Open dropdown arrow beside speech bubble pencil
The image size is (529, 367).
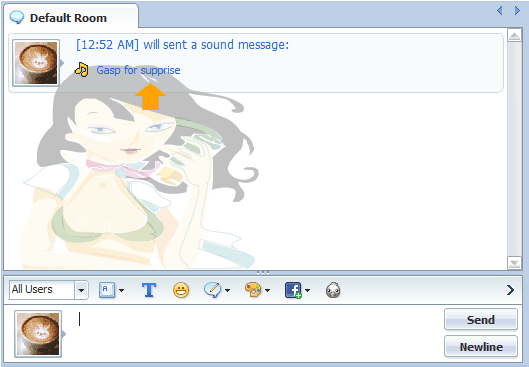pyautogui.click(x=227, y=290)
